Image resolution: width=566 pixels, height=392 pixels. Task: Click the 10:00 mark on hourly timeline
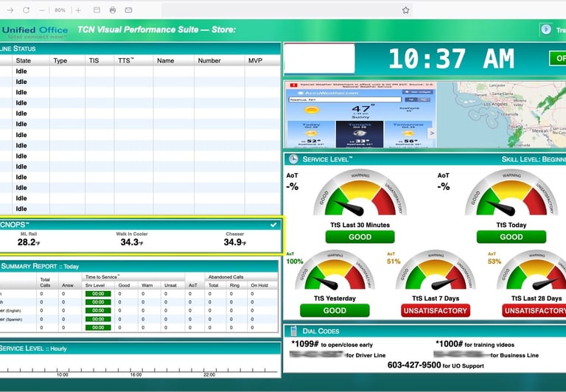(62, 374)
